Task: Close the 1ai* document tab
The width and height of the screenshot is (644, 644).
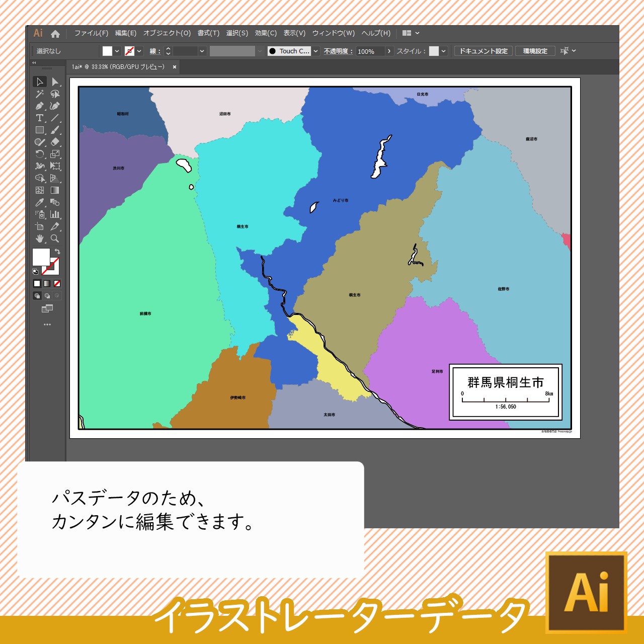Action: pyautogui.click(x=175, y=67)
